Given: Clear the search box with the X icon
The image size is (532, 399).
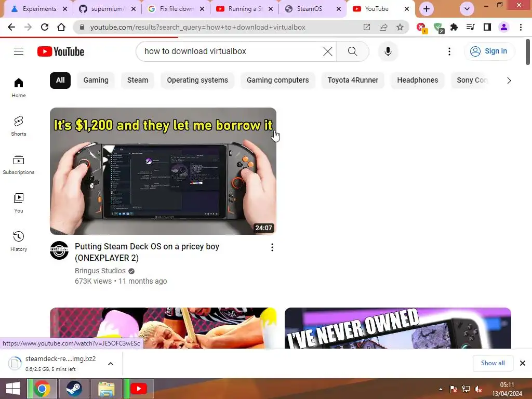Looking at the screenshot, I should [x=328, y=51].
